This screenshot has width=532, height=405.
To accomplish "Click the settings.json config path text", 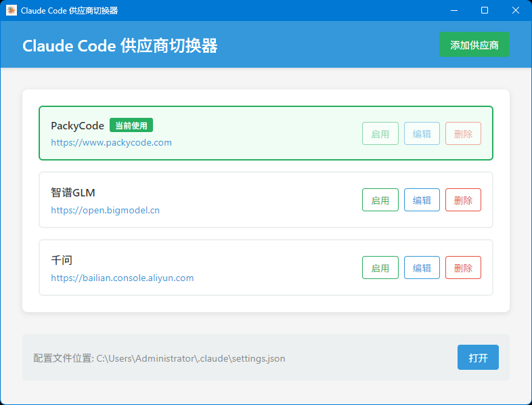I will click(x=190, y=358).
